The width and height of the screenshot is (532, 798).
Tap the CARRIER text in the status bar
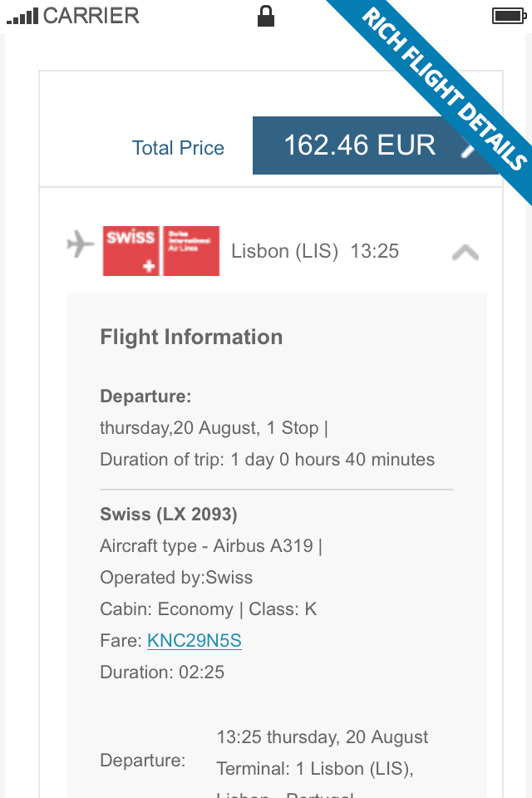tap(91, 16)
